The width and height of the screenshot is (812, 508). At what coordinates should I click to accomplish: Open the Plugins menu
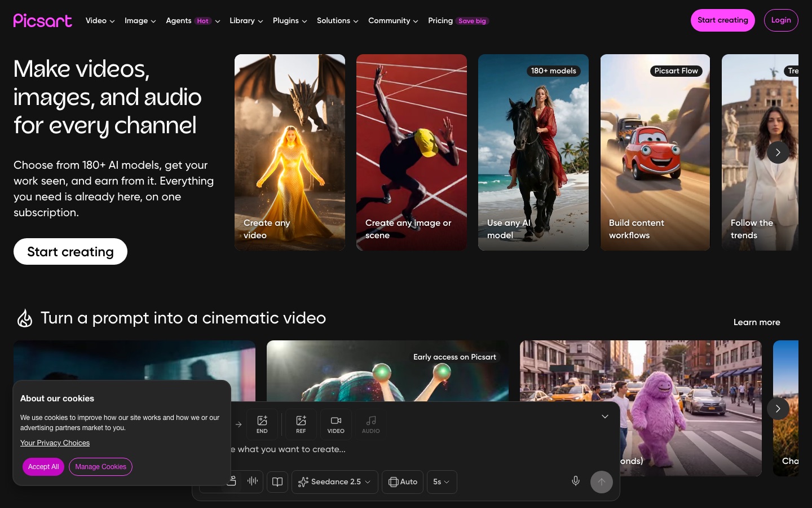point(290,21)
